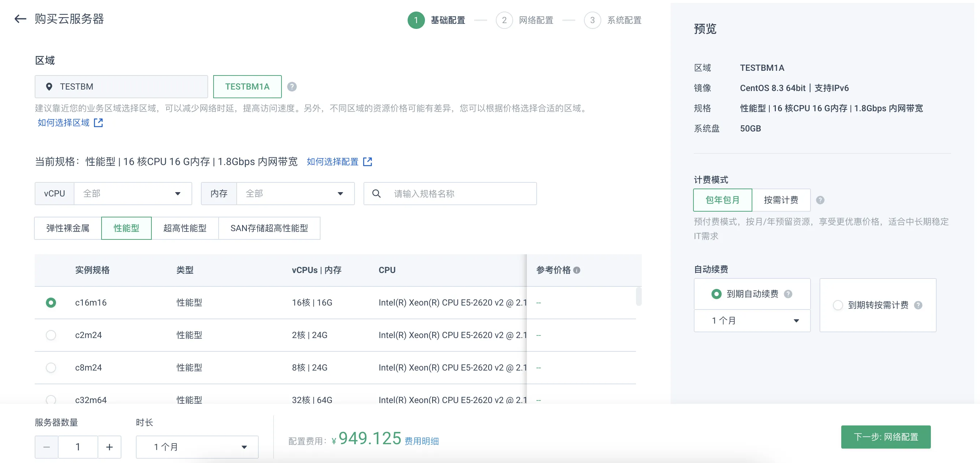
Task: Open the vCPU 全部 dropdown
Action: [133, 194]
